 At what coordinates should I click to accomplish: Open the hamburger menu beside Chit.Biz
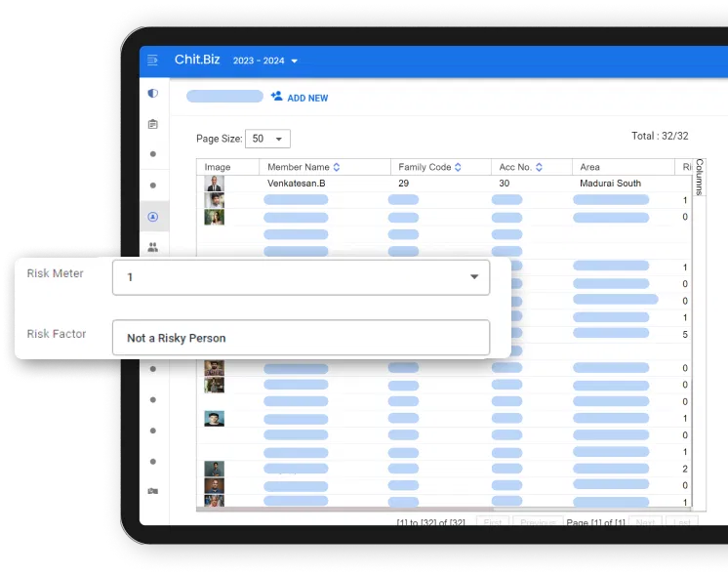point(152,60)
